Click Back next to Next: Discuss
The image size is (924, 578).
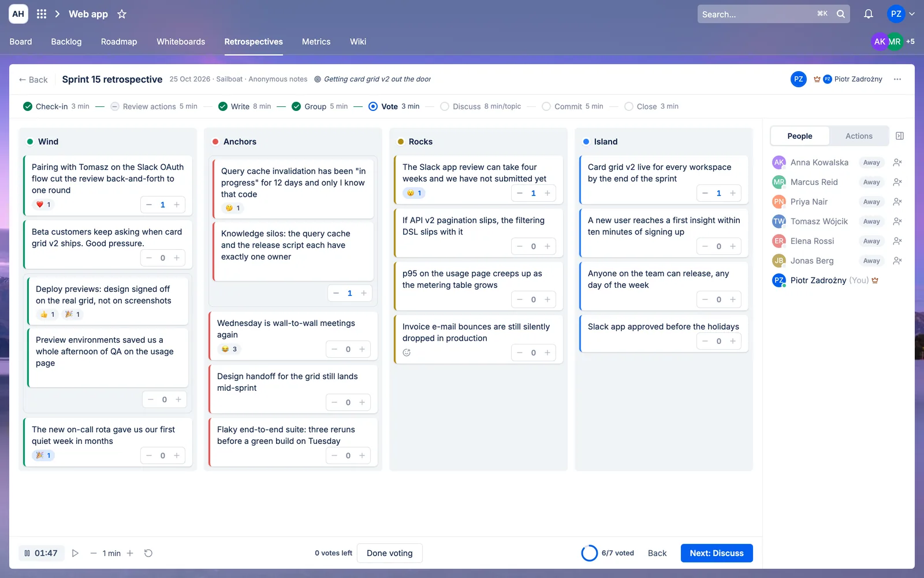[657, 553]
